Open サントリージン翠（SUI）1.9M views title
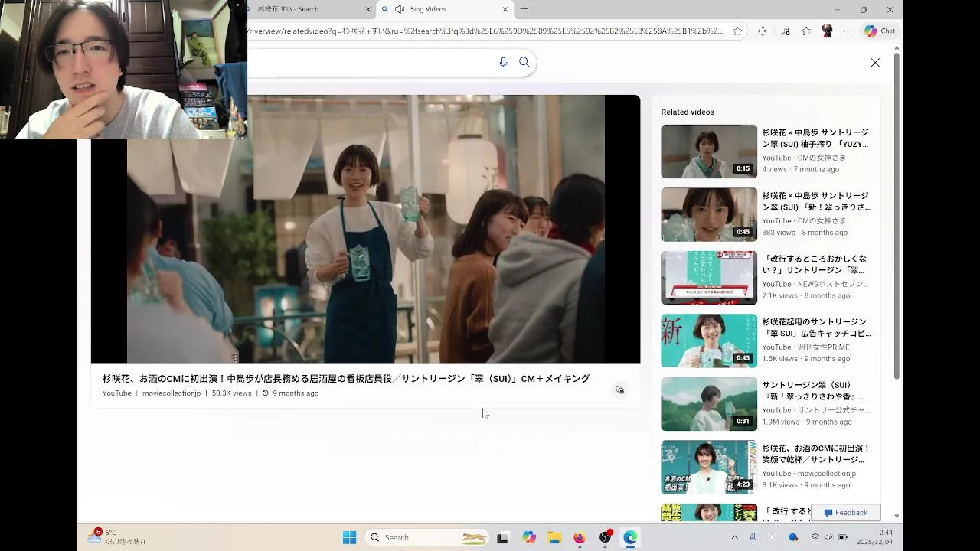Viewport: 980px width, 551px height. (813, 390)
